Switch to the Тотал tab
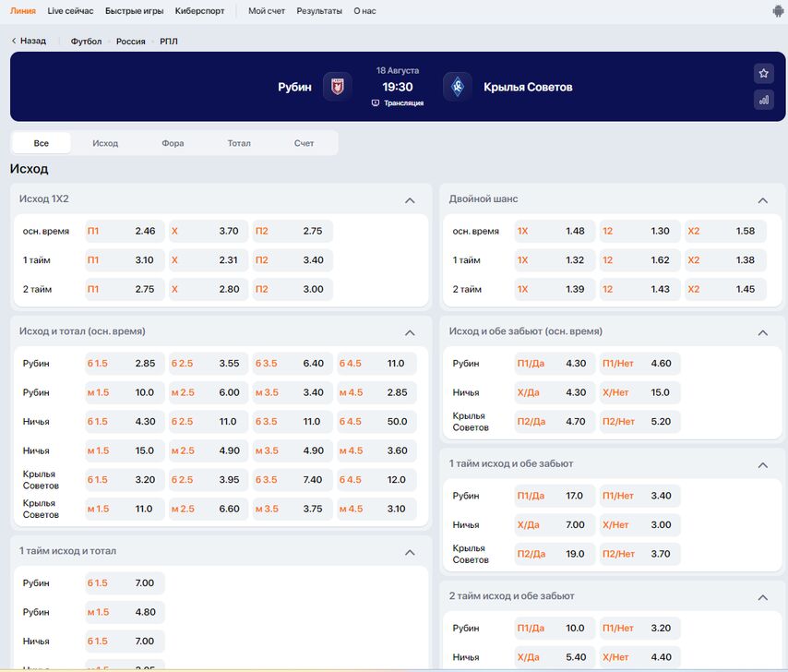This screenshot has width=788, height=672. 239,143
